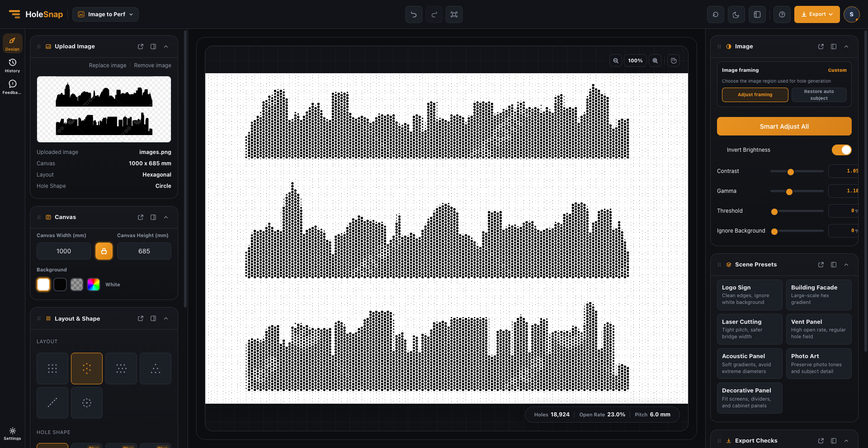Toggle the side panel layout icon in the header
The width and height of the screenshot is (868, 448).
(757, 14)
